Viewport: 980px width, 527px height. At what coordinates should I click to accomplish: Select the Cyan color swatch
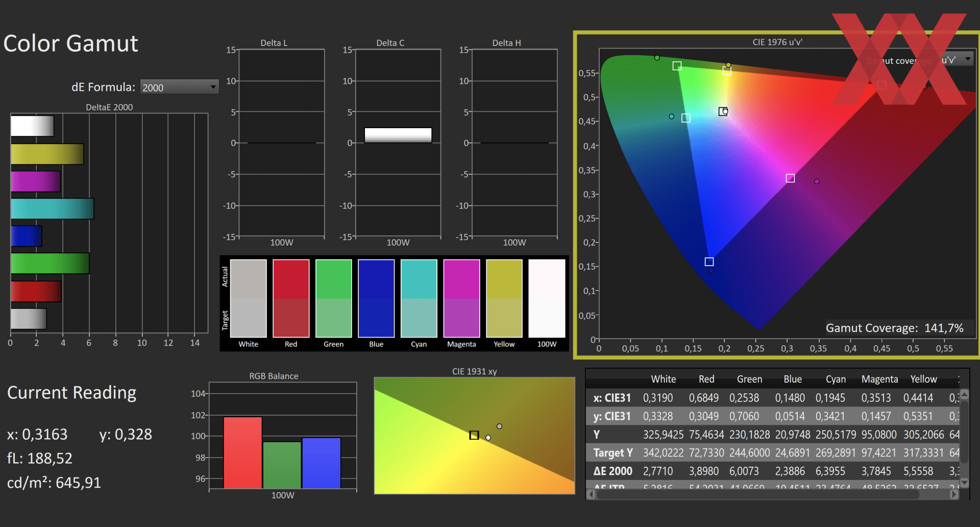click(x=419, y=298)
